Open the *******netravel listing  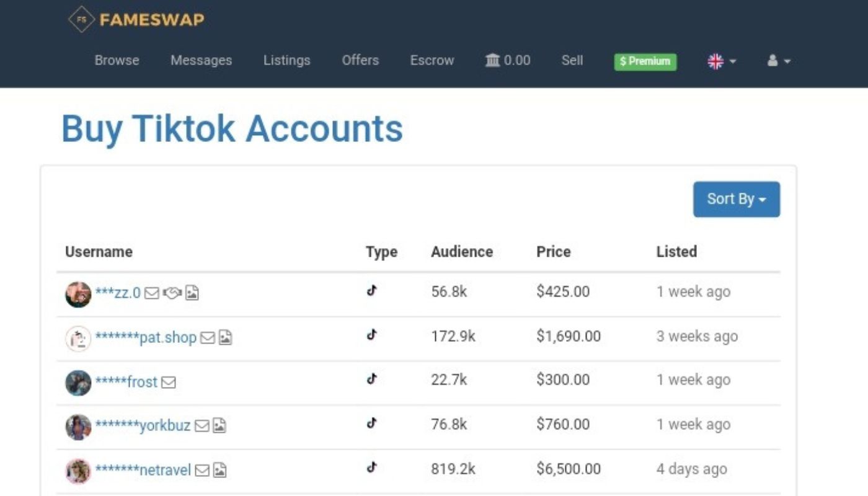click(x=143, y=470)
